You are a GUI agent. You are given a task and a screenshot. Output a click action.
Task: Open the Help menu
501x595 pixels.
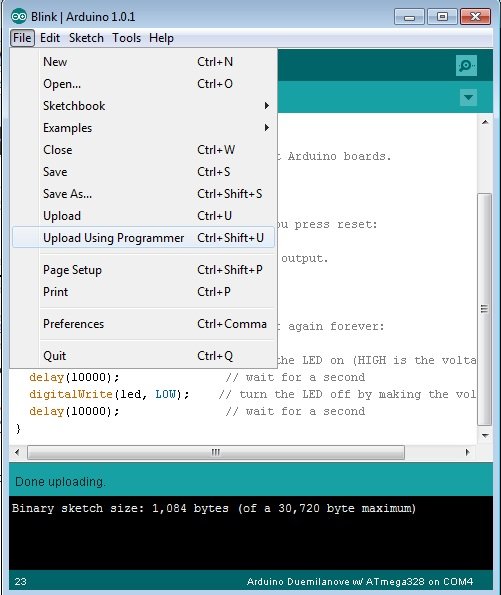click(161, 38)
